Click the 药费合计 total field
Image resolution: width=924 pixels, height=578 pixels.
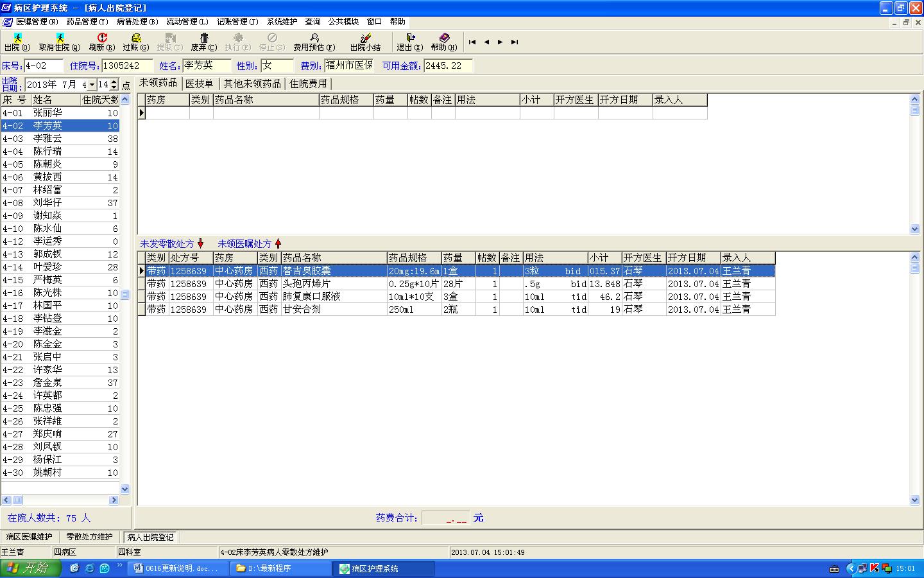[x=446, y=518]
